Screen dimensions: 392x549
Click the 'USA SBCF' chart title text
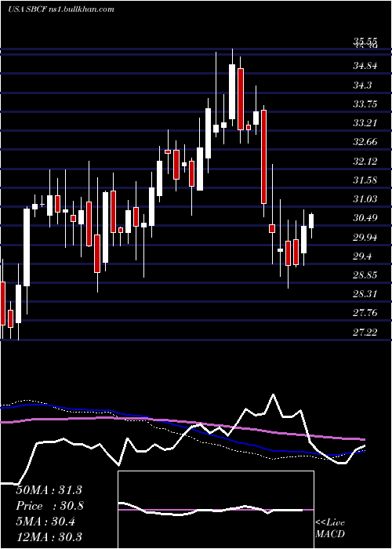coord(28,9)
